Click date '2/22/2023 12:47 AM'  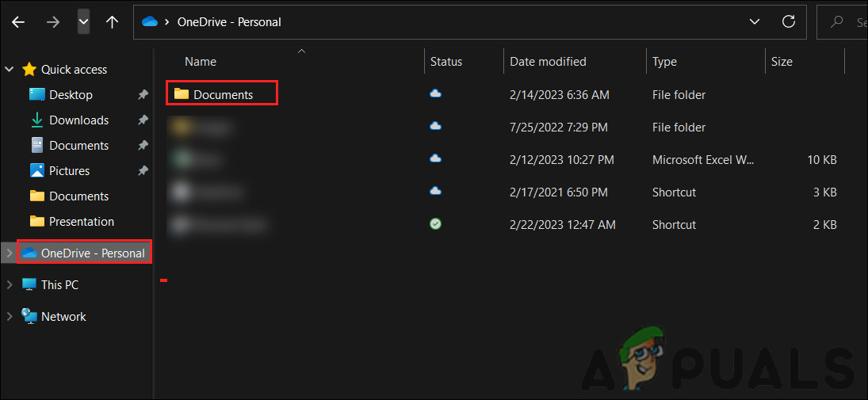point(563,225)
